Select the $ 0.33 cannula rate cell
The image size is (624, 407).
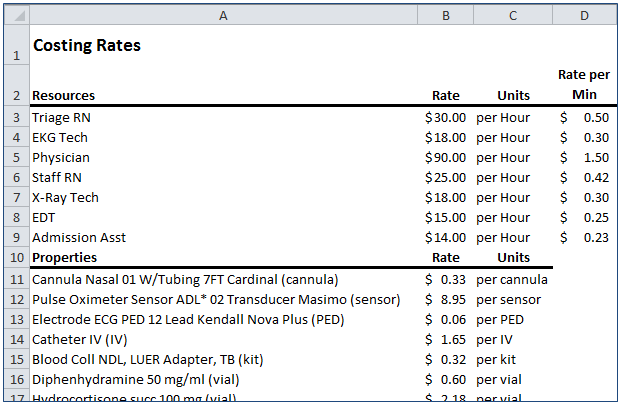(x=445, y=279)
